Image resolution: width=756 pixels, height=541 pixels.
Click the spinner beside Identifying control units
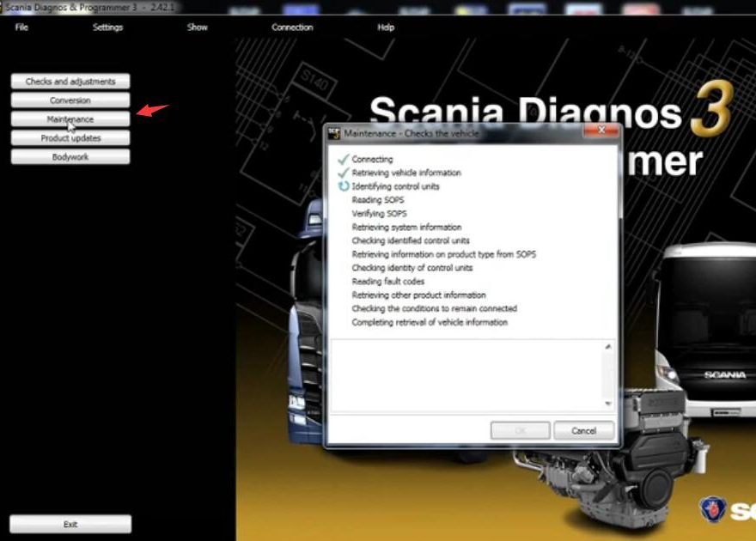tap(344, 186)
